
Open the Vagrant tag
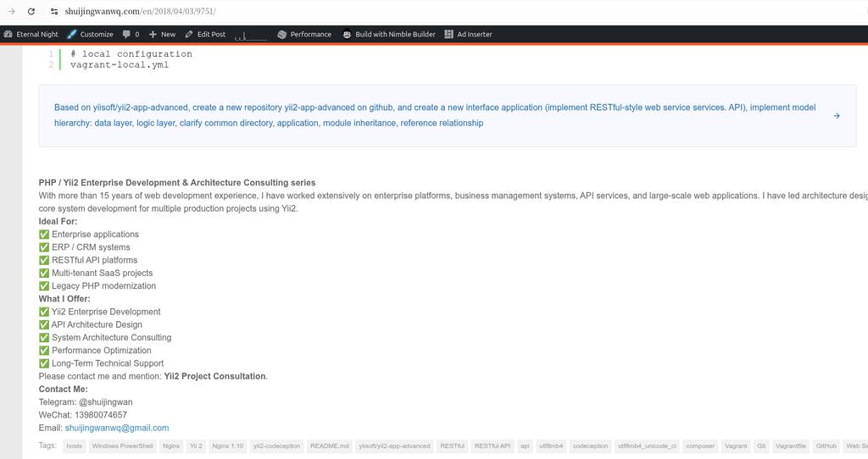tap(736, 445)
